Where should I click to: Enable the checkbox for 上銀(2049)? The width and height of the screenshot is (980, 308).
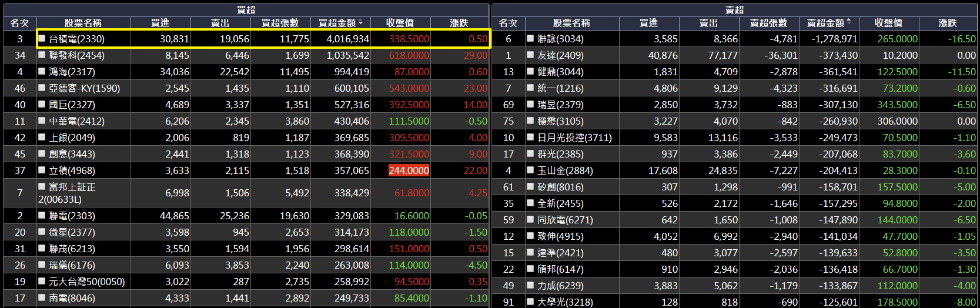click(42, 137)
